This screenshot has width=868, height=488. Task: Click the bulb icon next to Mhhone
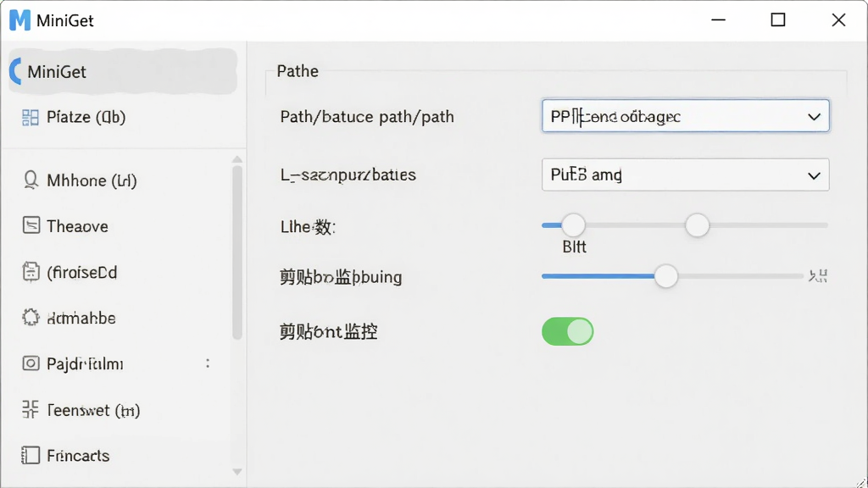(x=31, y=180)
